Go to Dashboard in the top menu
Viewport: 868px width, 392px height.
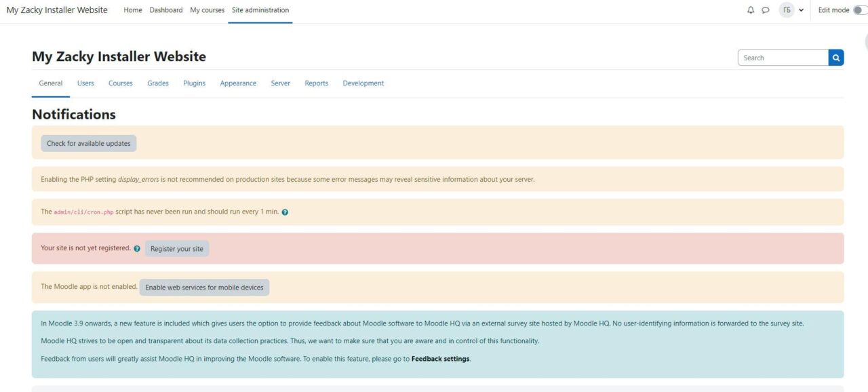coord(165,9)
